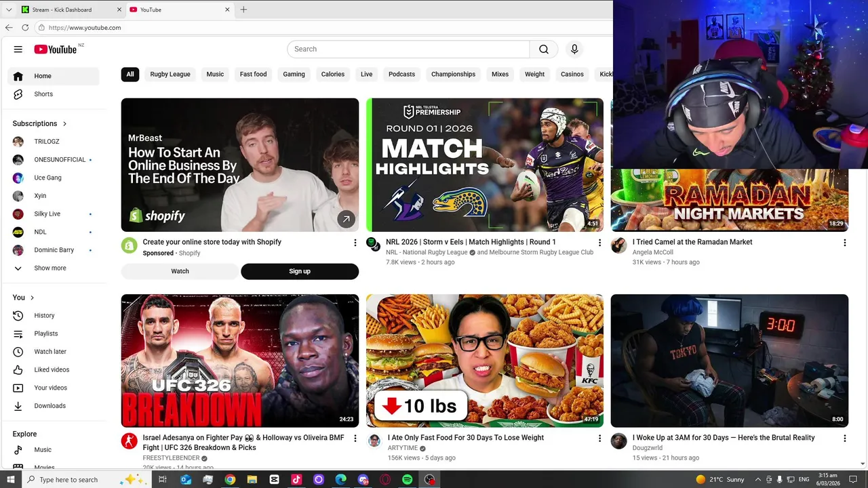Screen dimensions: 868x488
Task: Select the Podcasts filter chip
Action: [x=401, y=75]
